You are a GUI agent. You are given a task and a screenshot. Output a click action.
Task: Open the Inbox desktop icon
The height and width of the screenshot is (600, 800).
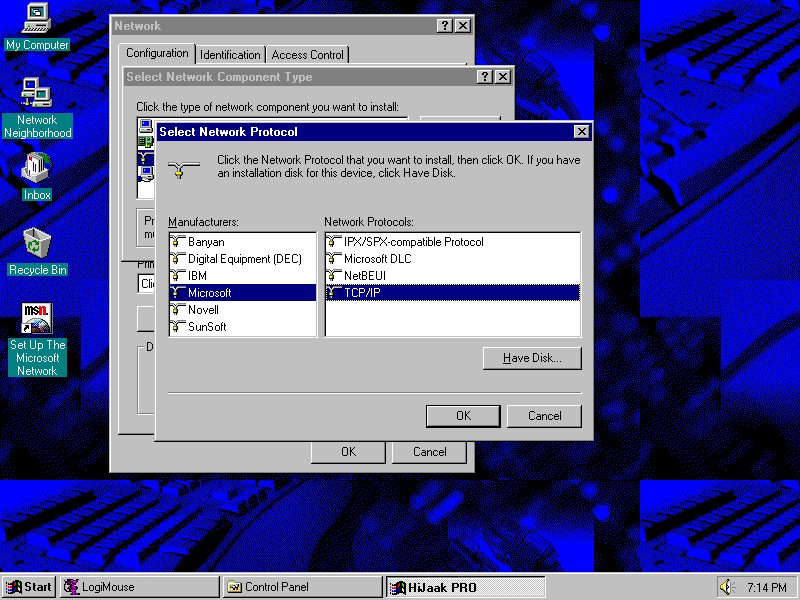(37, 168)
